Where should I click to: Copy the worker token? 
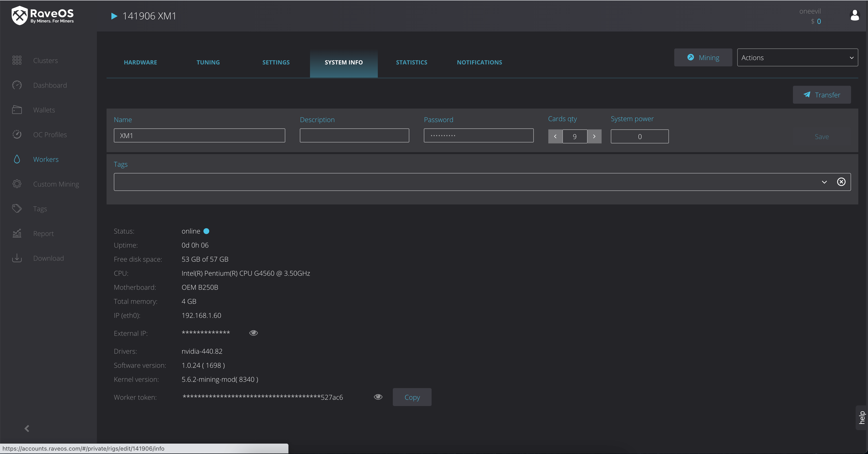[412, 397]
